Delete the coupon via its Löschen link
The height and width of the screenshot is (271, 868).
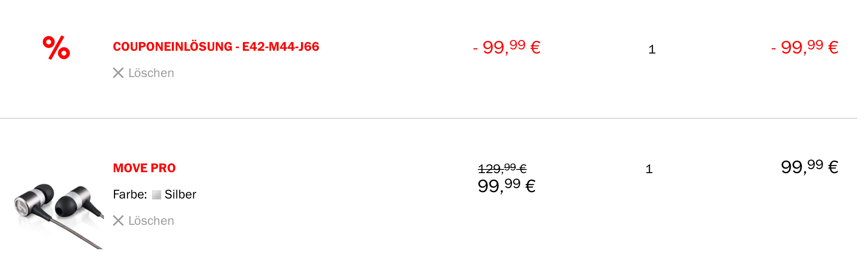coord(151,73)
